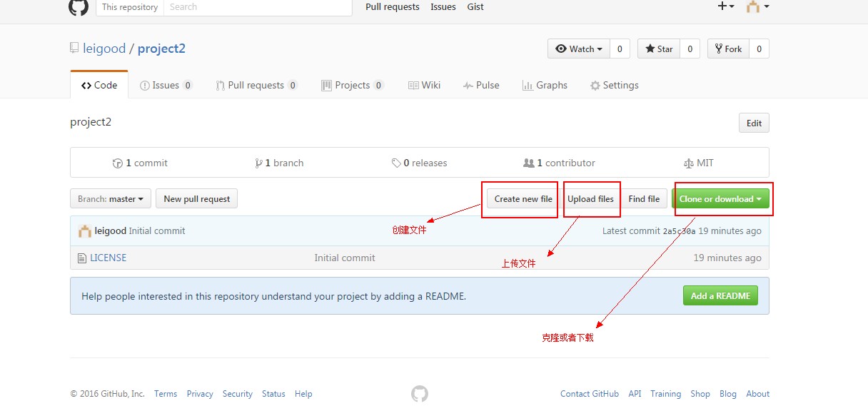This screenshot has height=411, width=868.
Task: Open the GitHub Octocat home logo
Action: [x=79, y=7]
